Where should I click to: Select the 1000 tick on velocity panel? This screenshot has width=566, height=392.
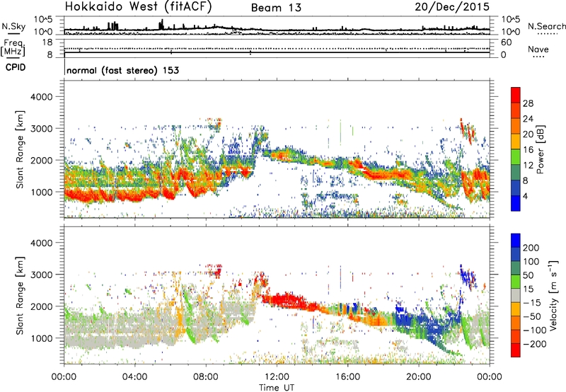(x=41, y=338)
